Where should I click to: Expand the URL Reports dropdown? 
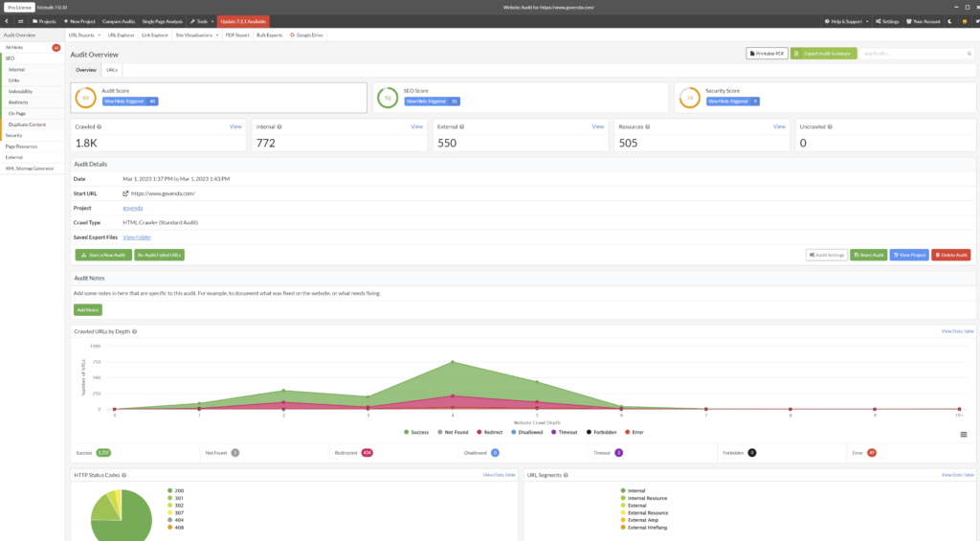tap(84, 35)
